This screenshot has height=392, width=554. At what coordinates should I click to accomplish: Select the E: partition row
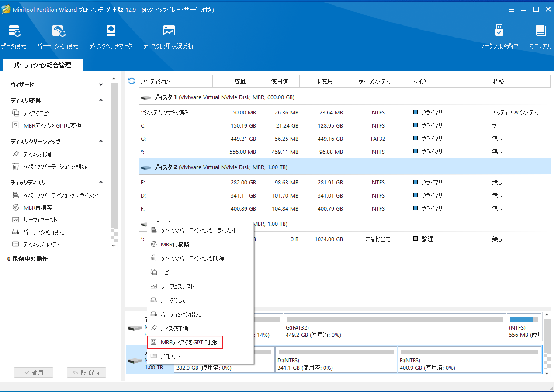[x=345, y=182]
